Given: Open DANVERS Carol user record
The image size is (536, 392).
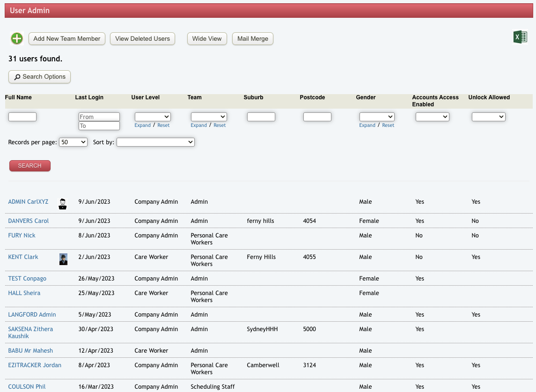Looking at the screenshot, I should click(x=29, y=221).
